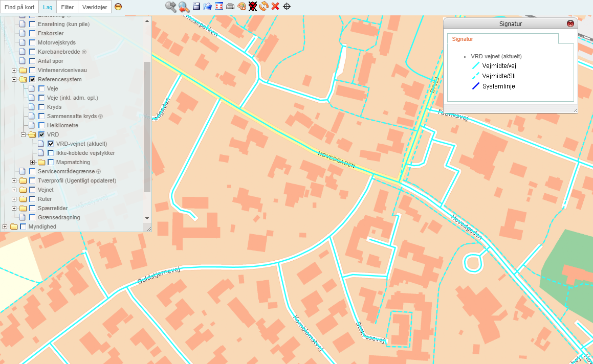Click the Tværprofil (Ugentligt opdateret) label
The width and height of the screenshot is (593, 364).
click(77, 180)
